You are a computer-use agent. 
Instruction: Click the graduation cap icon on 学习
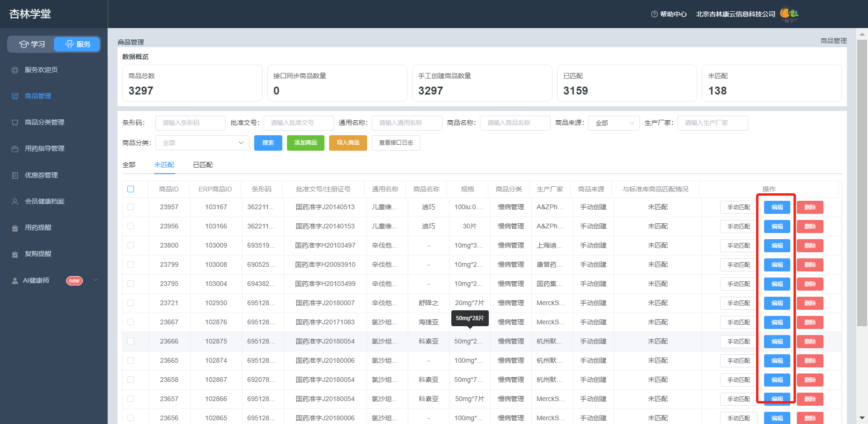tap(24, 44)
